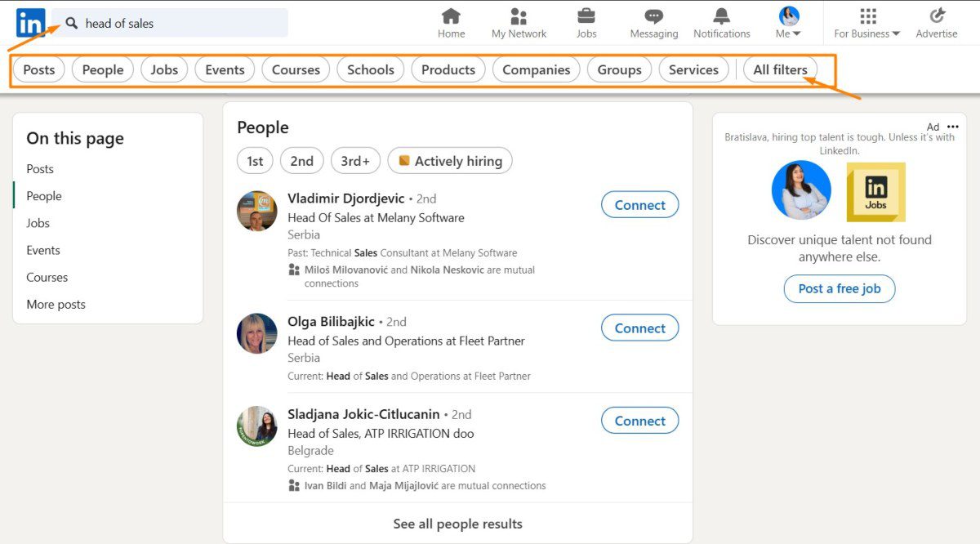Open the All filters panel
The width and height of the screenshot is (980, 544).
[780, 69]
